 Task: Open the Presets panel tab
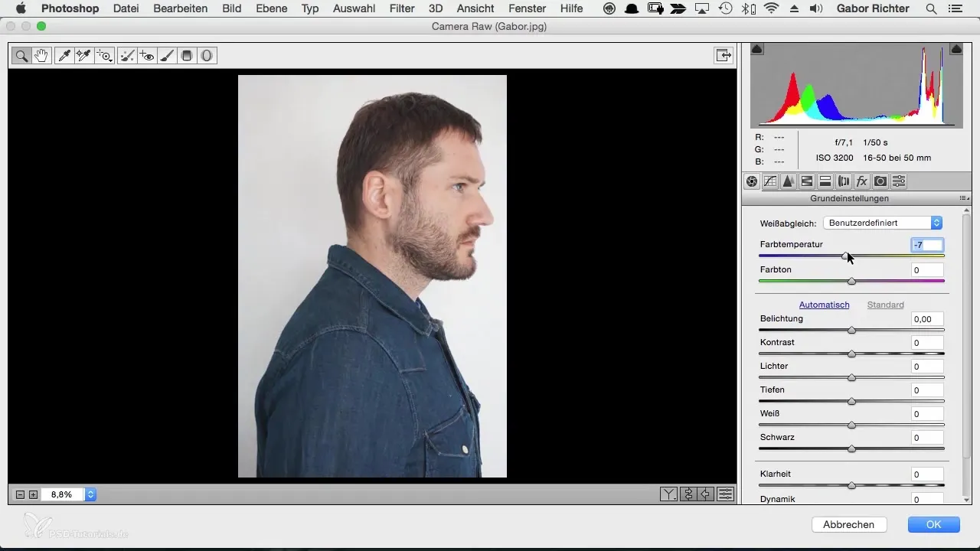(x=899, y=181)
